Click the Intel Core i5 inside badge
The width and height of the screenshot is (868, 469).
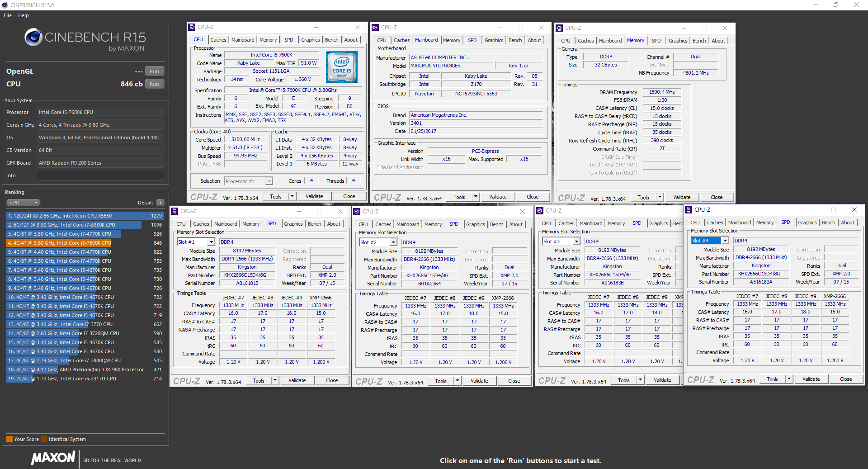click(342, 67)
